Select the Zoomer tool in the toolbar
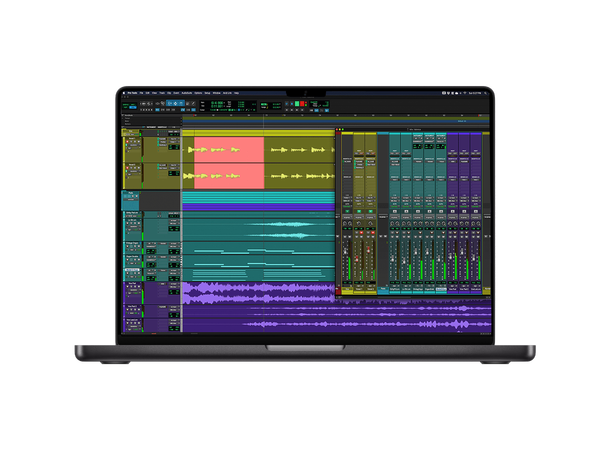The image size is (610, 450). (163, 103)
